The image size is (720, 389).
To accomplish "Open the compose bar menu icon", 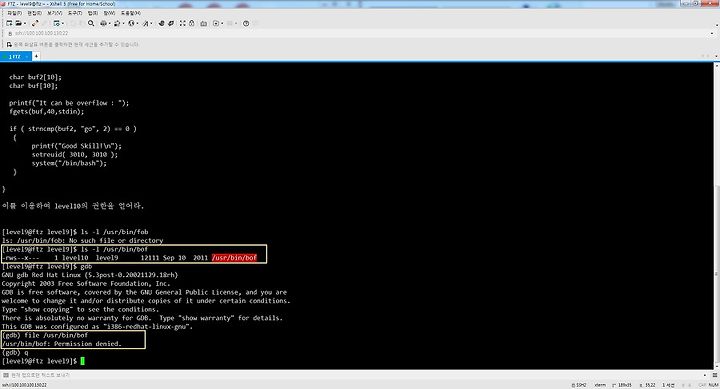I will click(x=715, y=375).
